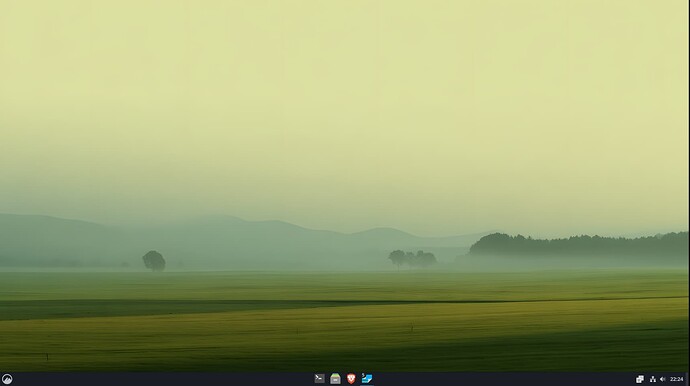Open the network connections tray icon
Screen dimensions: 690x386
click(x=653, y=379)
